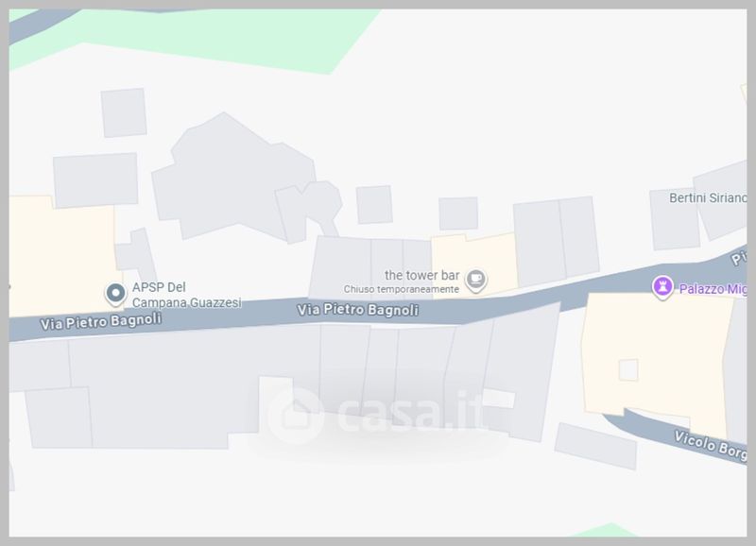This screenshot has width=756, height=546.
Task: Click the left Via Pietro Bagnoli label
Action: (x=100, y=321)
